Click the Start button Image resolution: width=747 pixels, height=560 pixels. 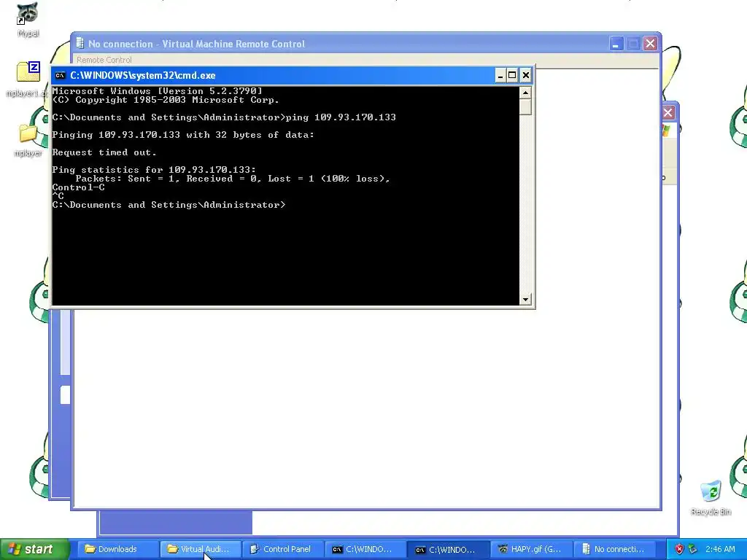click(35, 549)
